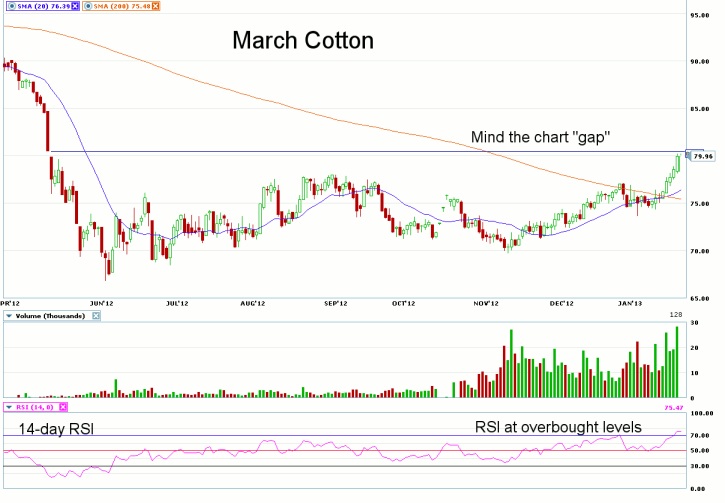Click the volume value 128 readout

tap(676, 314)
